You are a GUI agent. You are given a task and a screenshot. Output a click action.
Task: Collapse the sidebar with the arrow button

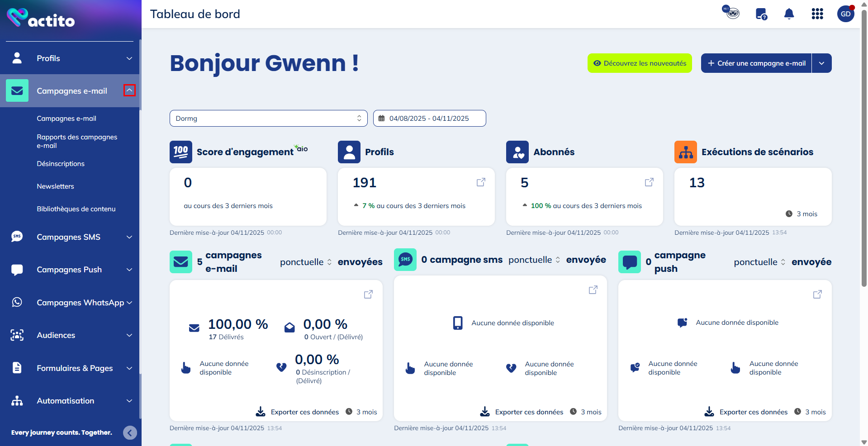pyautogui.click(x=130, y=433)
